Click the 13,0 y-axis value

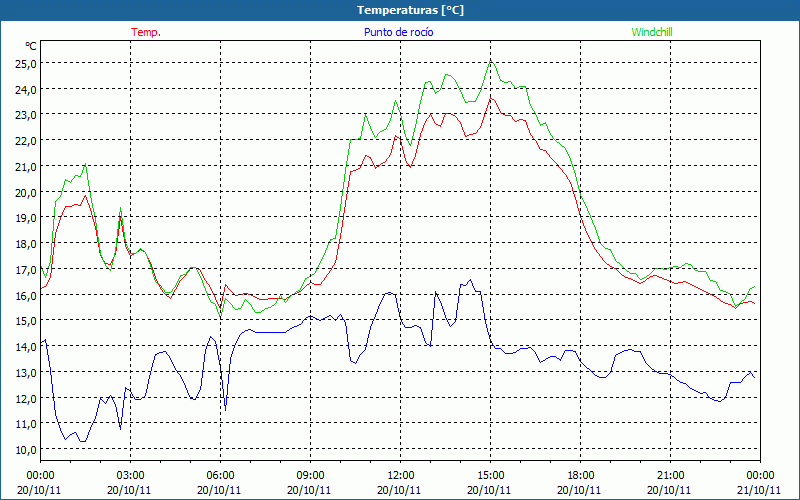click(26, 372)
